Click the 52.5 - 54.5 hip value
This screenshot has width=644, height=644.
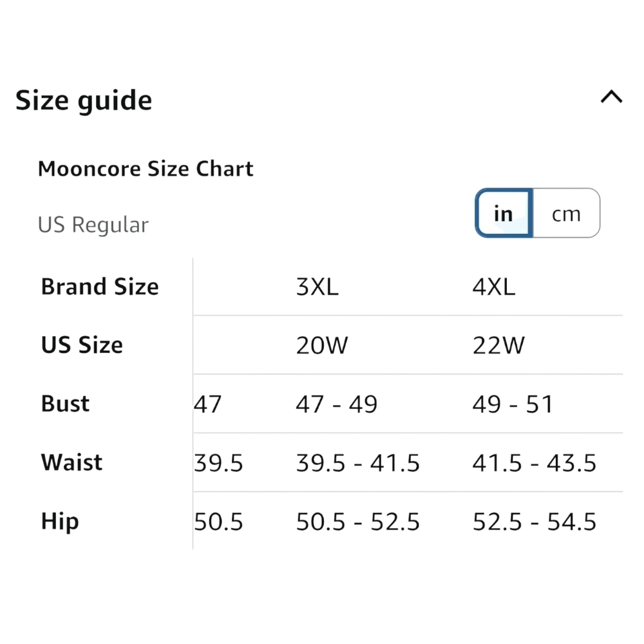(535, 522)
